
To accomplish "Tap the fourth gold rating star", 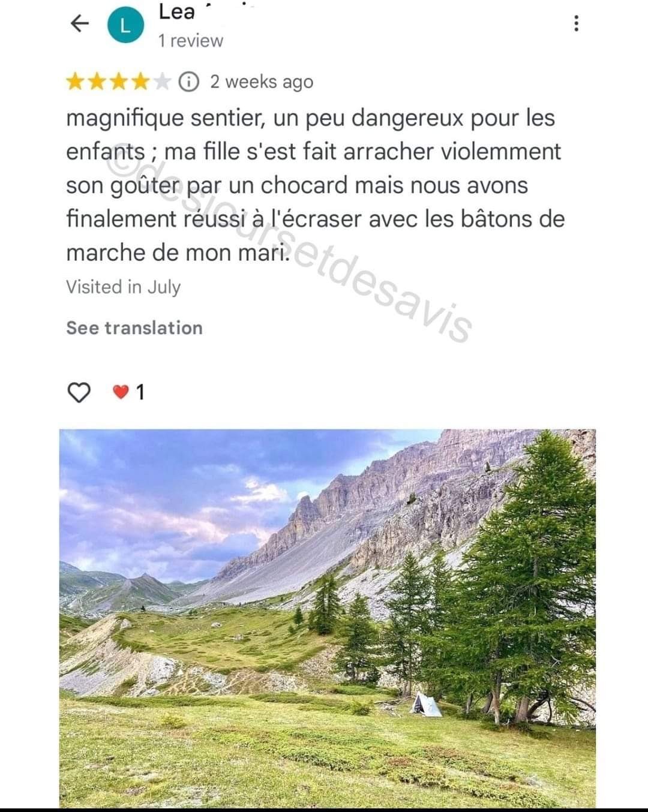I will click(140, 82).
